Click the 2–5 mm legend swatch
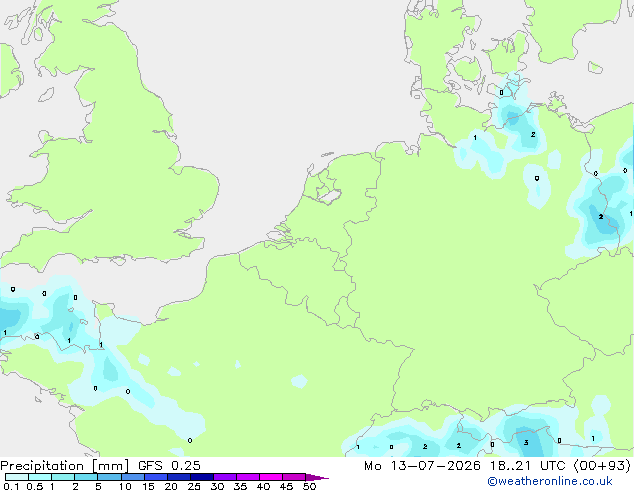Viewport: 634px width, 490px height. coord(86,477)
